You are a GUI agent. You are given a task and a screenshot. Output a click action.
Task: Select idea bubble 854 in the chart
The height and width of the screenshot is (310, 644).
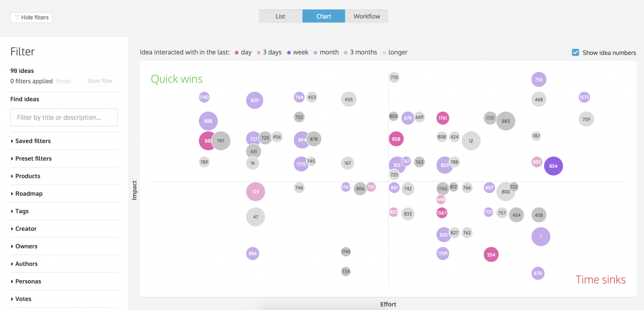pos(553,166)
